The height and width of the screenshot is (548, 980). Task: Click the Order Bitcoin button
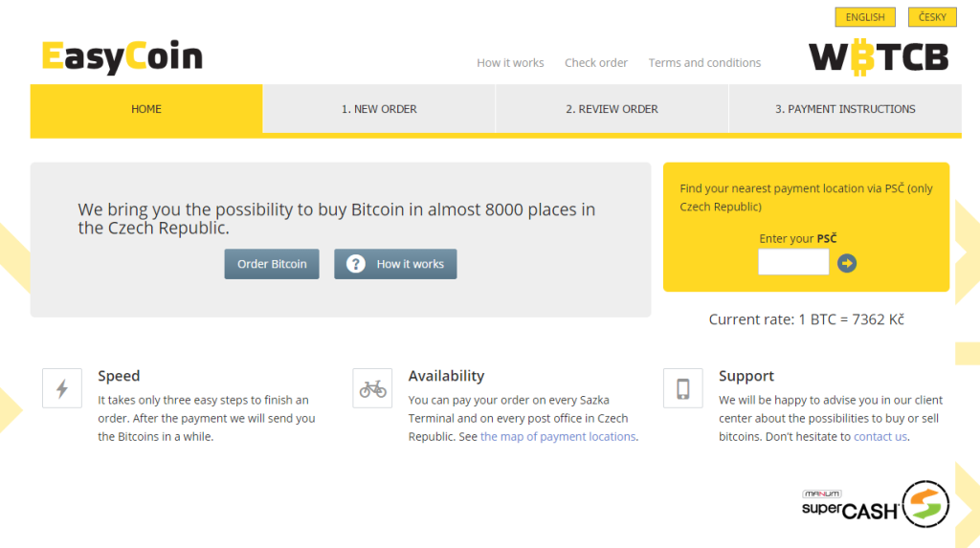pyautogui.click(x=272, y=264)
